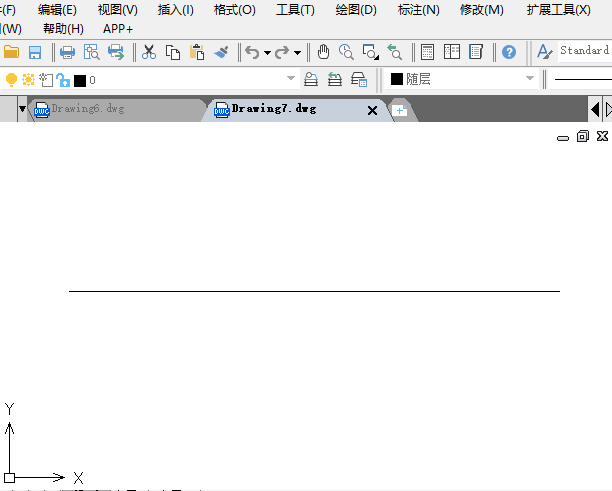Activate the Pan hand tool
The height and width of the screenshot is (491, 612).
[x=323, y=51]
